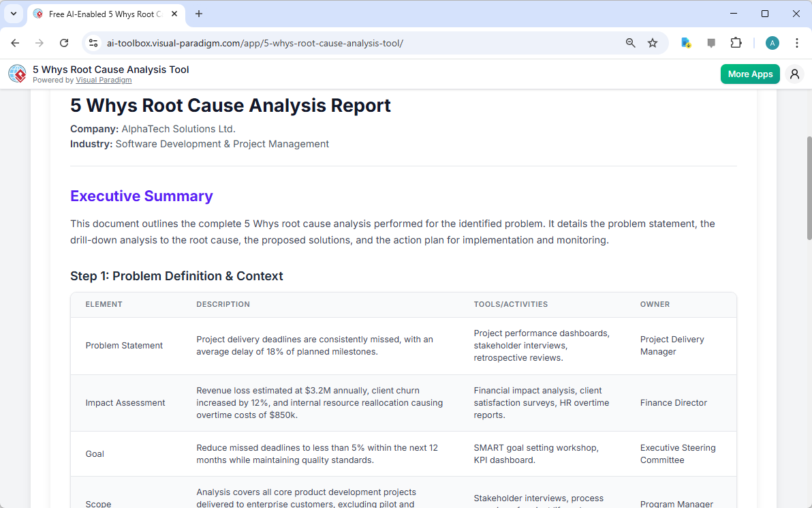
Task: Open the three-dot Chrome menu
Action: 797,42
